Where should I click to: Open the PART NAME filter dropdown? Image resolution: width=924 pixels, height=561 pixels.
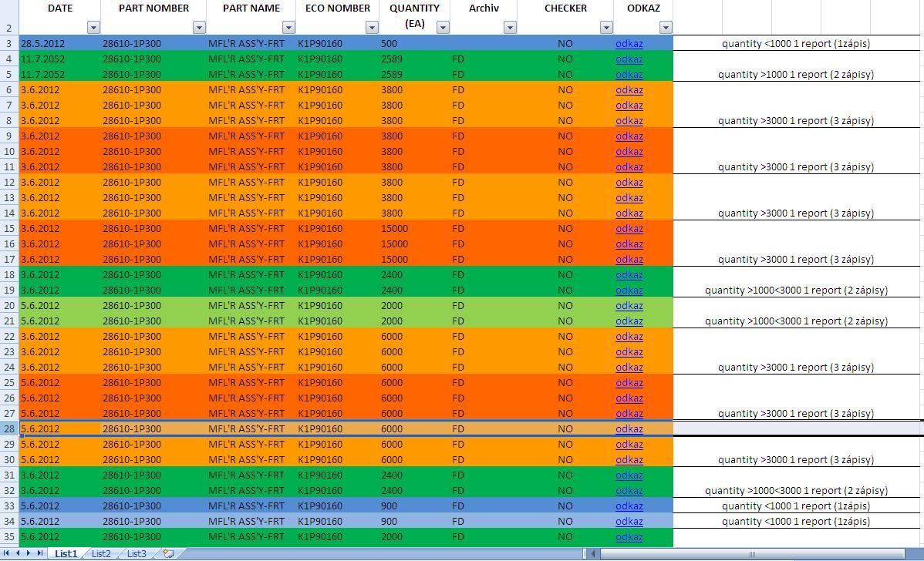point(288,27)
